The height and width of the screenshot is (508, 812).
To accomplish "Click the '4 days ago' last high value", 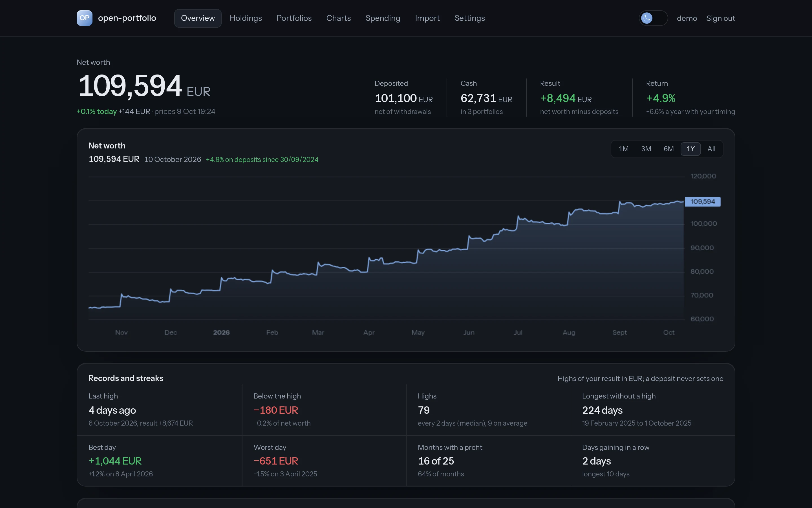I will coord(112,410).
